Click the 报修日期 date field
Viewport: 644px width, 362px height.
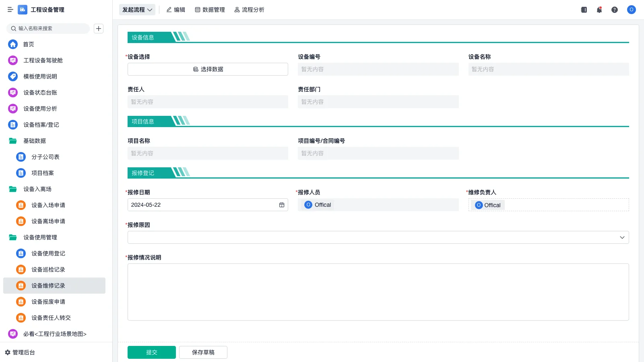tap(208, 205)
